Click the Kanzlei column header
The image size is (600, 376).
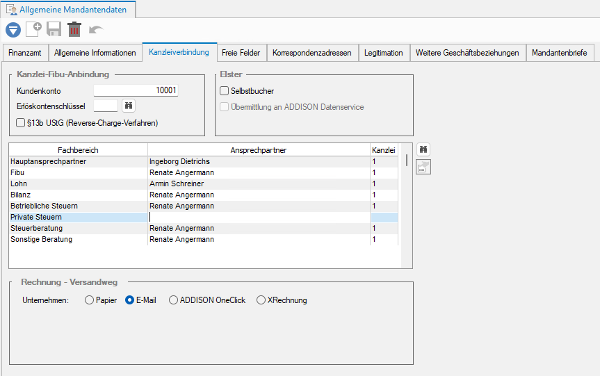click(x=384, y=150)
